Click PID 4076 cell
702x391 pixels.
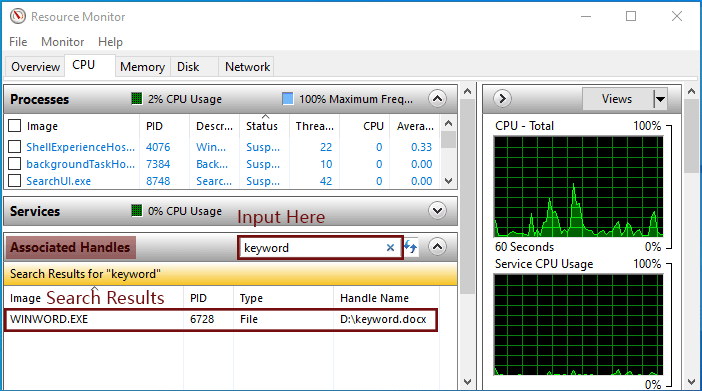pyautogui.click(x=158, y=147)
